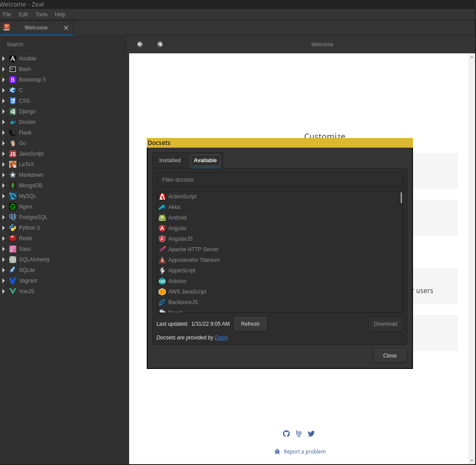The width and height of the screenshot is (476, 465).
Task: Click the GitHub icon on welcome page
Action: pos(286,434)
